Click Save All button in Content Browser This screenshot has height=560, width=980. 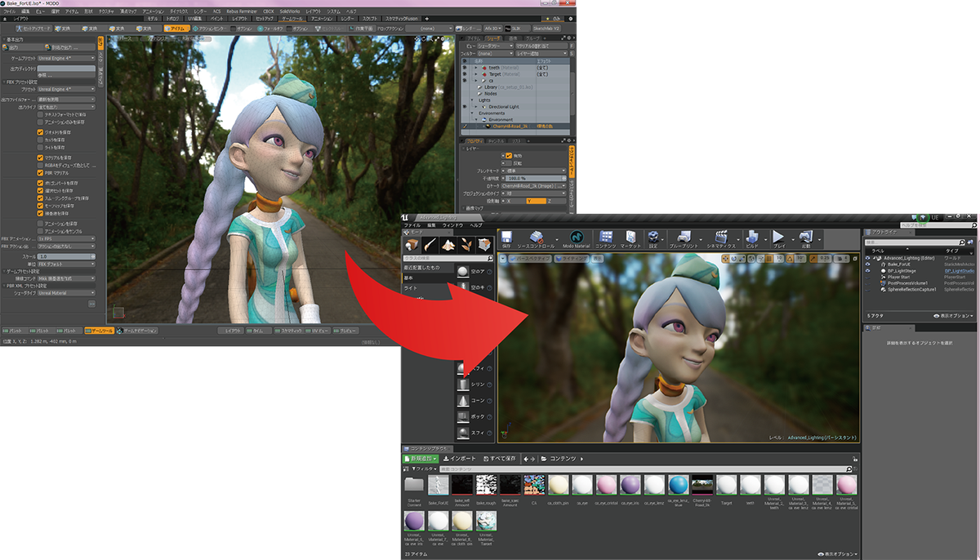pos(501,459)
